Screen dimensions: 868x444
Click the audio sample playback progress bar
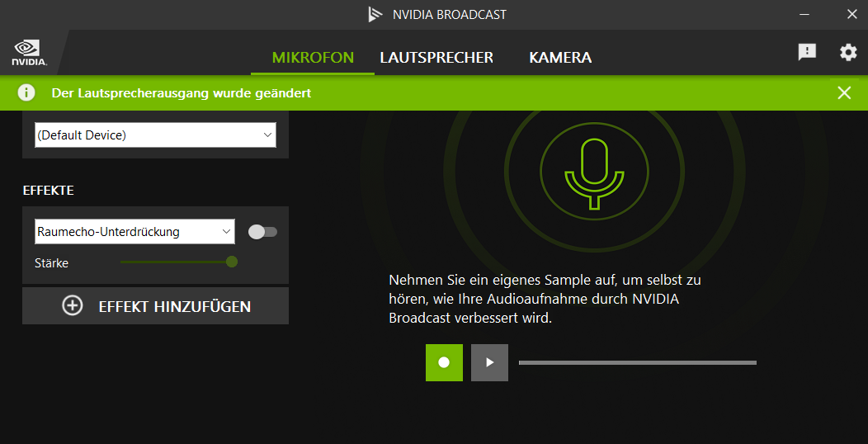click(638, 362)
